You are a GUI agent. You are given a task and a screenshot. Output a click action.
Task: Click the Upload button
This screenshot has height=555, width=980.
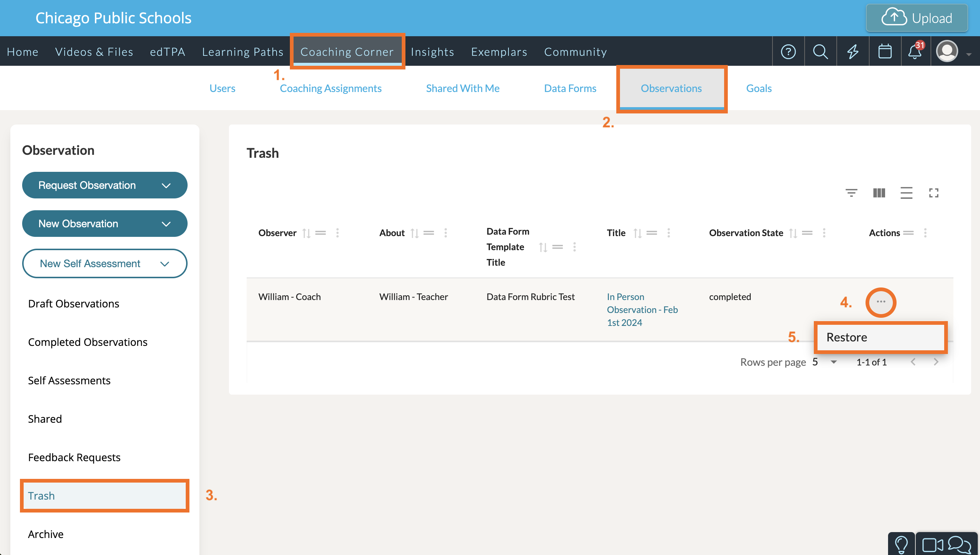[x=916, y=18]
